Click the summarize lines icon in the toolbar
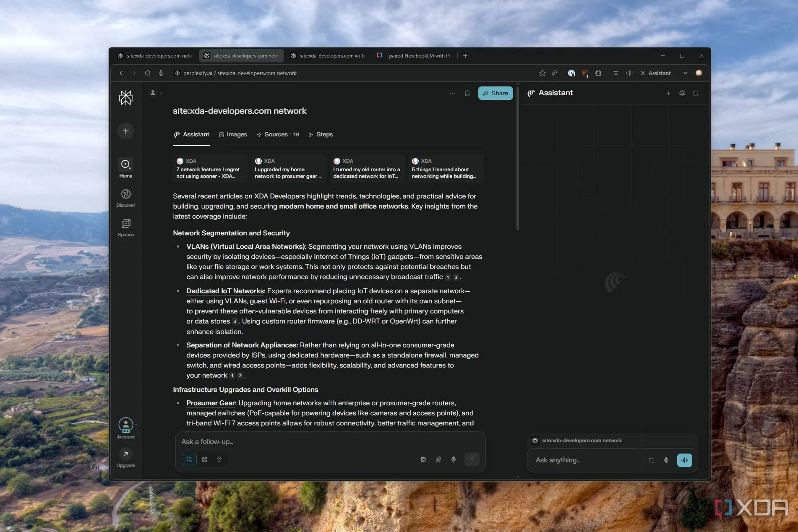 pos(616,73)
